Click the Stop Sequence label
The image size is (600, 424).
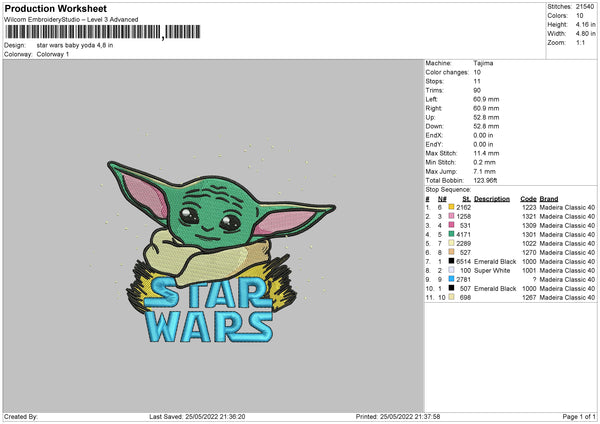point(448,189)
